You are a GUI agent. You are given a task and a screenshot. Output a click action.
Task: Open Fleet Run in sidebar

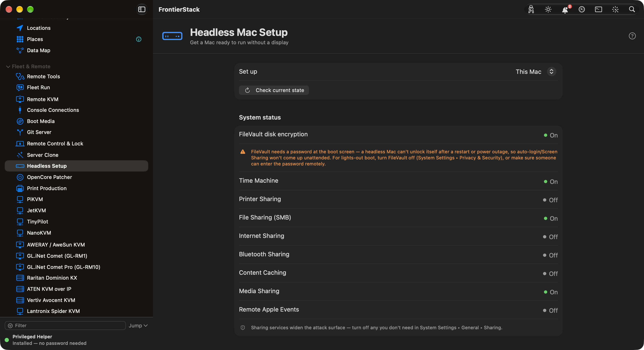pyautogui.click(x=76, y=87)
